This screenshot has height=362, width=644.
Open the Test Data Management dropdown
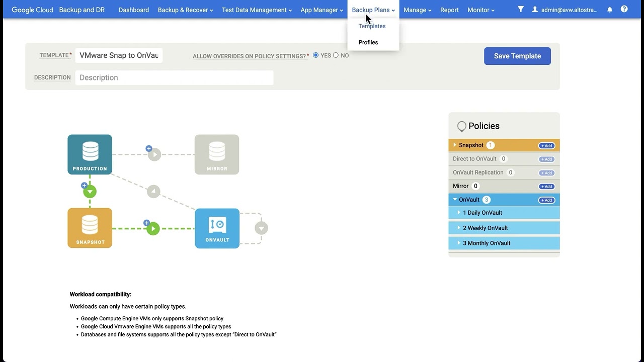pyautogui.click(x=257, y=10)
